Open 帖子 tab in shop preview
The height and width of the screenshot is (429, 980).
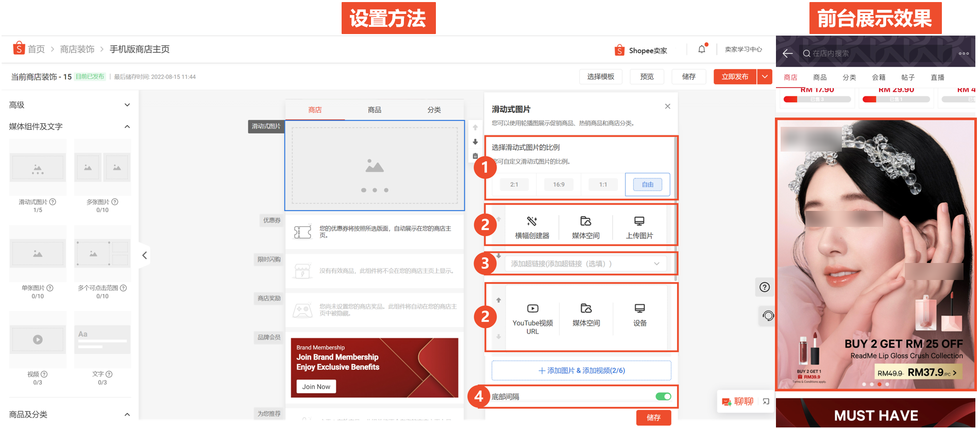click(908, 77)
